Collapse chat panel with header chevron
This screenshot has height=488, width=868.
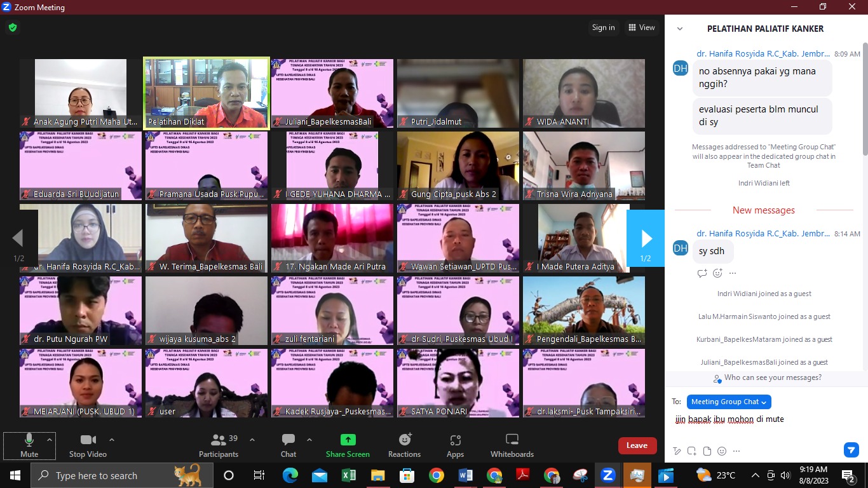(x=680, y=29)
